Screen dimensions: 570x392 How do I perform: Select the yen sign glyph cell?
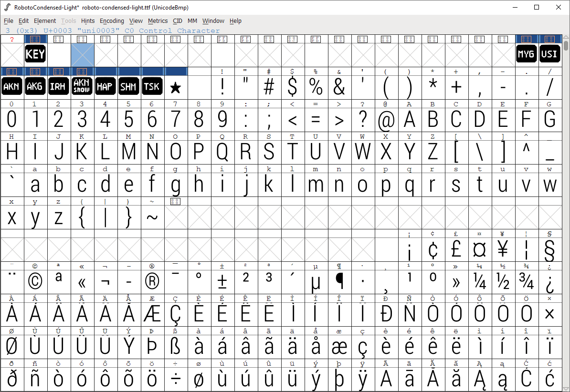click(x=503, y=249)
